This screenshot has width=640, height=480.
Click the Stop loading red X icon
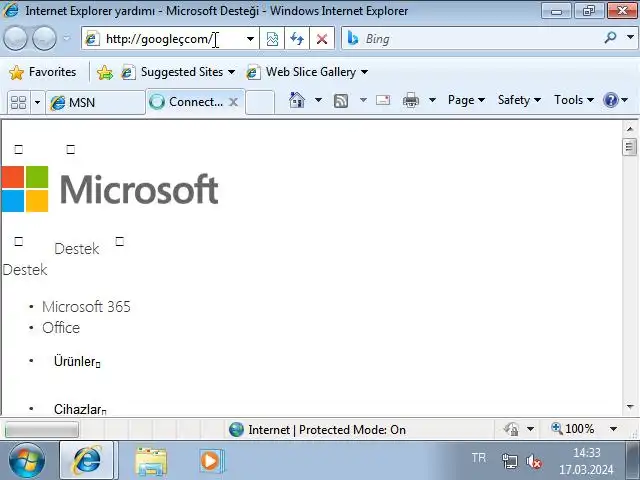click(x=322, y=39)
